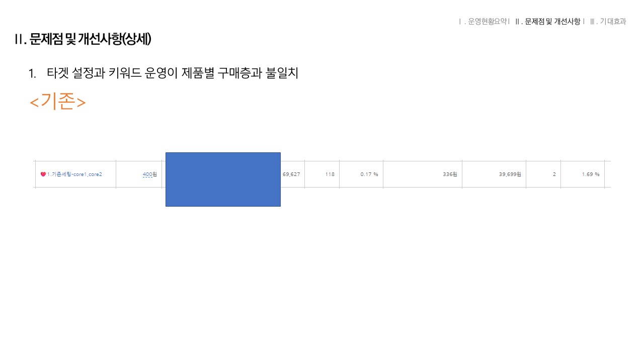Click the list number '1.' before 타겟 설정
The height and width of the screenshot is (362, 644).
coord(33,73)
